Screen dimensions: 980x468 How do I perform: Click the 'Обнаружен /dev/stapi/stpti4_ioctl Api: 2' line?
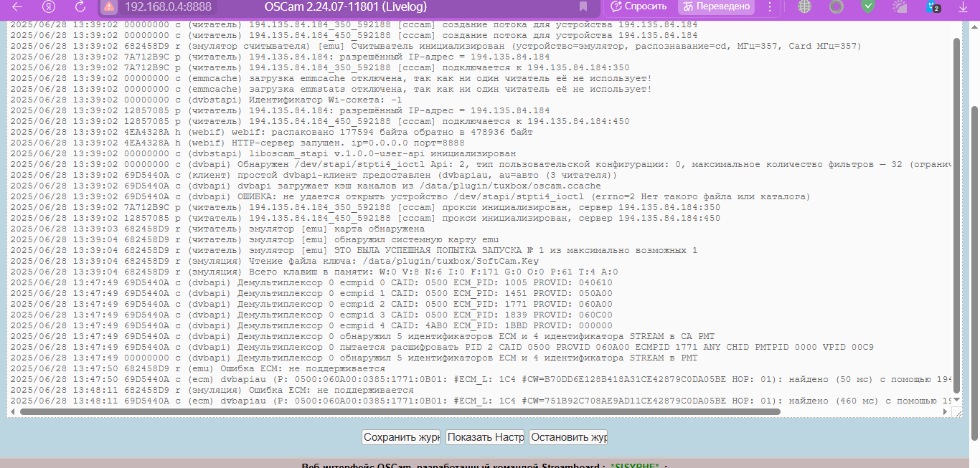481,164
